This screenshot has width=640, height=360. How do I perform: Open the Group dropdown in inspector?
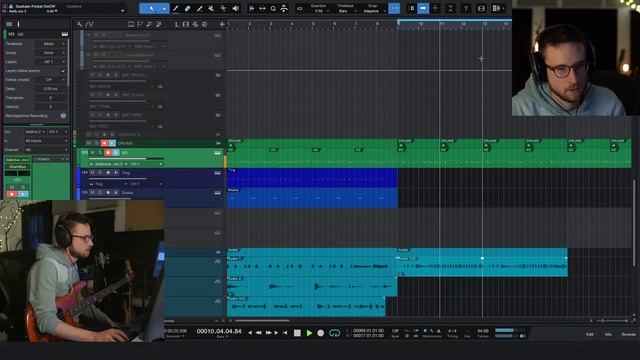click(51, 53)
